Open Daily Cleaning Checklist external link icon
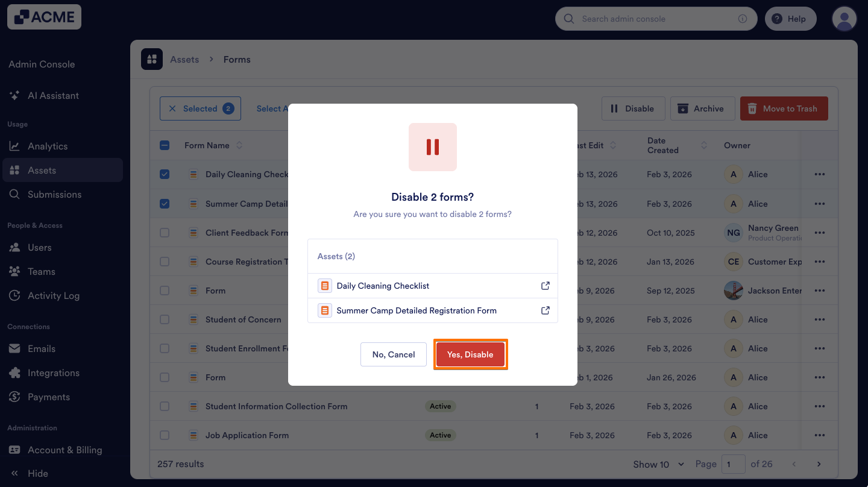 [546, 286]
